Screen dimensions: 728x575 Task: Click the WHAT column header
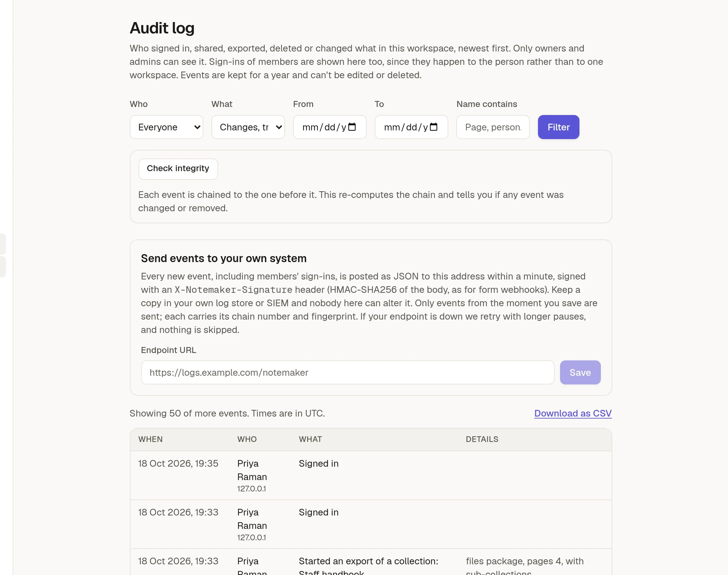[310, 439]
